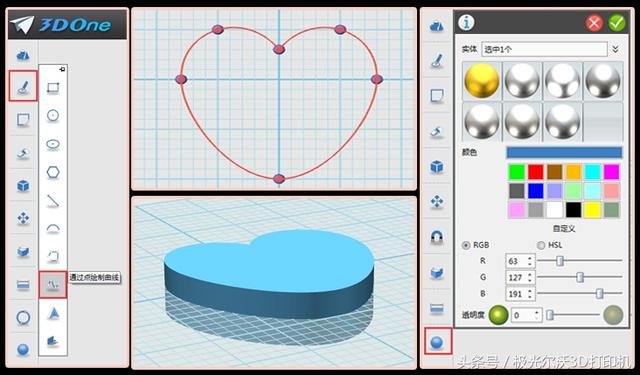
Task: Cancel with the red X button
Action: pos(594,23)
